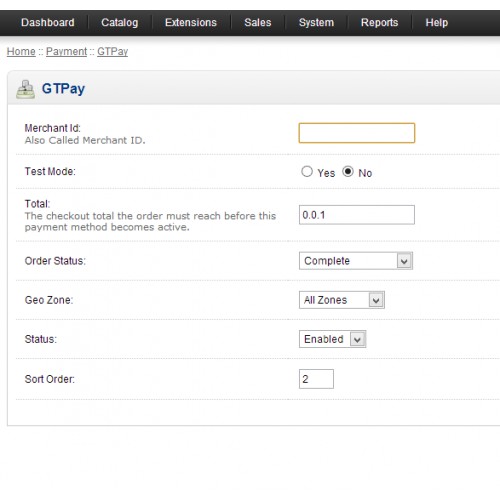Open the Dashboard menu

pos(48,23)
